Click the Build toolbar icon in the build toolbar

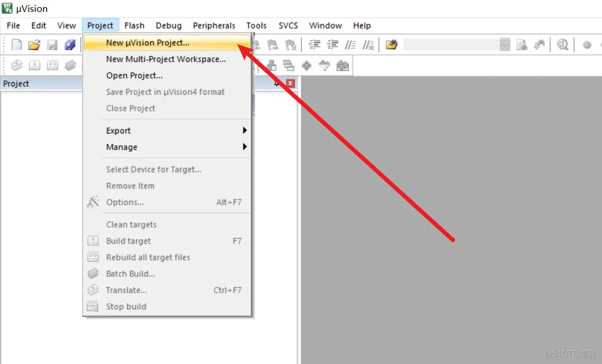(x=35, y=65)
